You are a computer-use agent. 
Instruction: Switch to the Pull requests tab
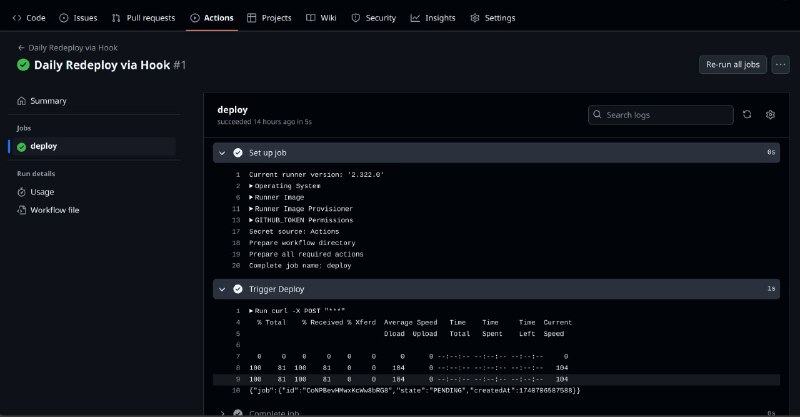[144, 18]
